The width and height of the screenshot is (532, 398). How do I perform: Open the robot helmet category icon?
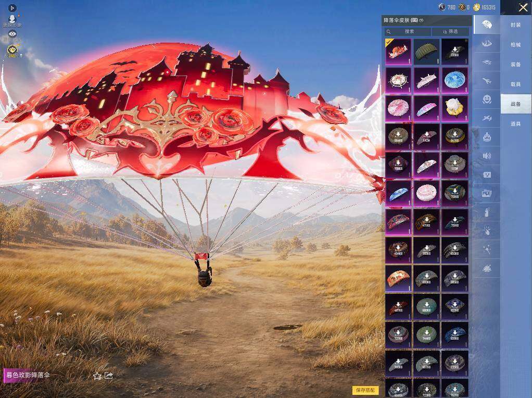487,137
